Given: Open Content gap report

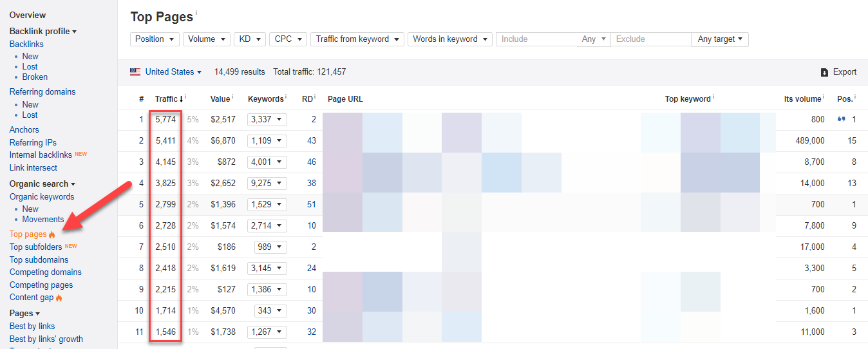Looking at the screenshot, I should [x=32, y=297].
